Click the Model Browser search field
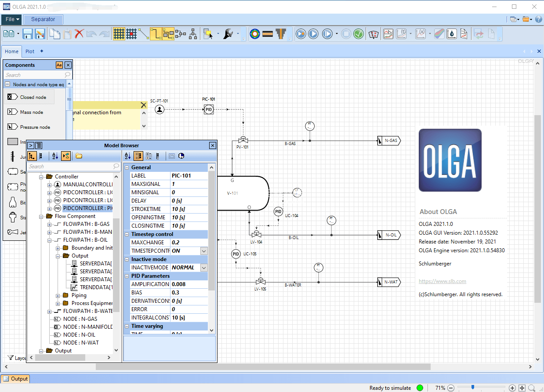This screenshot has width=544, height=392. [x=73, y=167]
